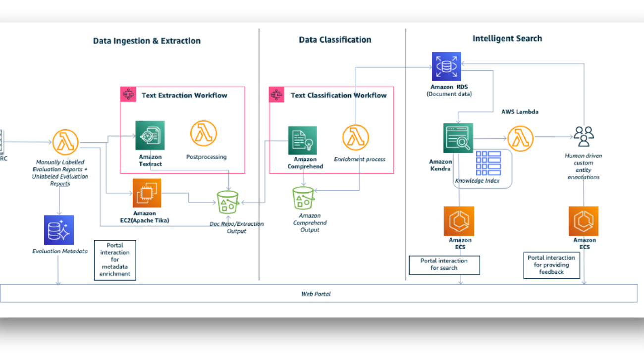Click the 'Text Classification Workflow' title
Viewport: 644px width, 362px height.
(x=339, y=95)
